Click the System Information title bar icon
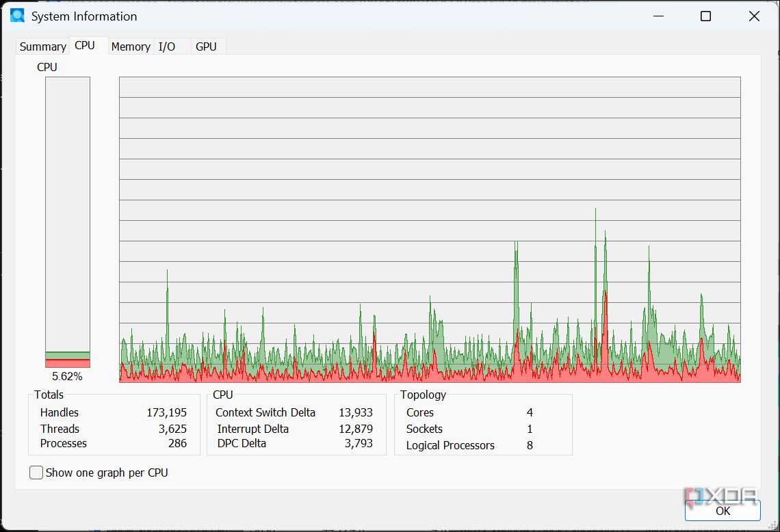Screen dimensions: 780x532 click(17, 16)
